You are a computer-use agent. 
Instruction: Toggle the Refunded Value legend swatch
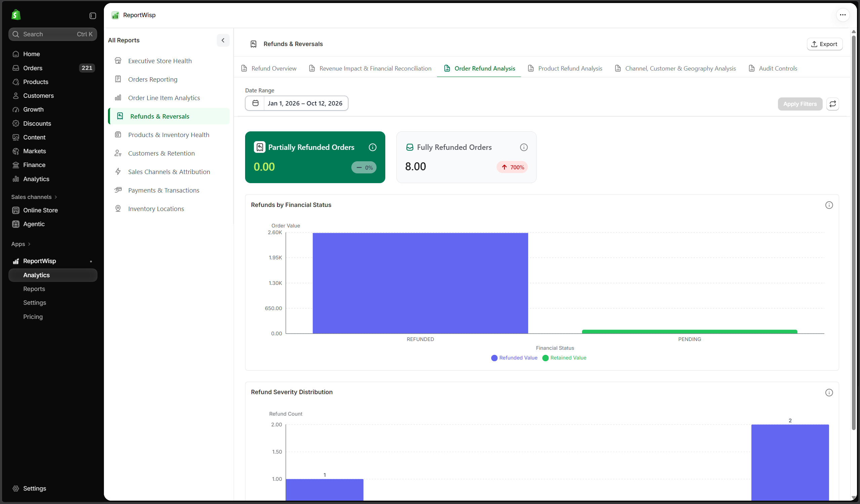point(494,358)
